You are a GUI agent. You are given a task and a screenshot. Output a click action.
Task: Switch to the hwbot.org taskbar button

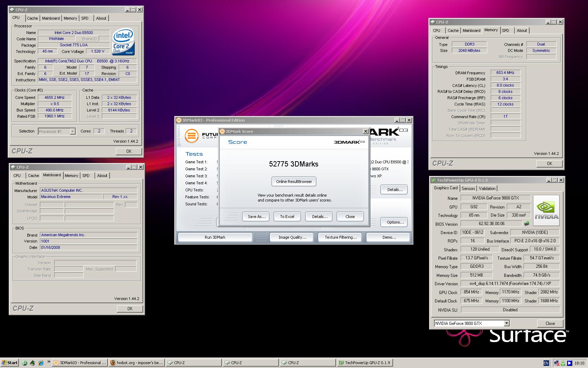coord(137,363)
